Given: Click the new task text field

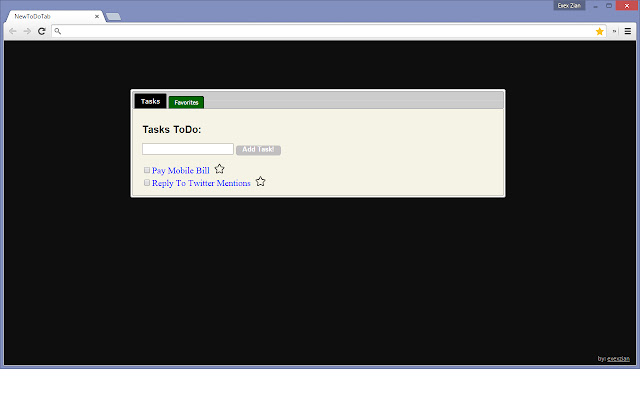Looking at the screenshot, I should (188, 149).
